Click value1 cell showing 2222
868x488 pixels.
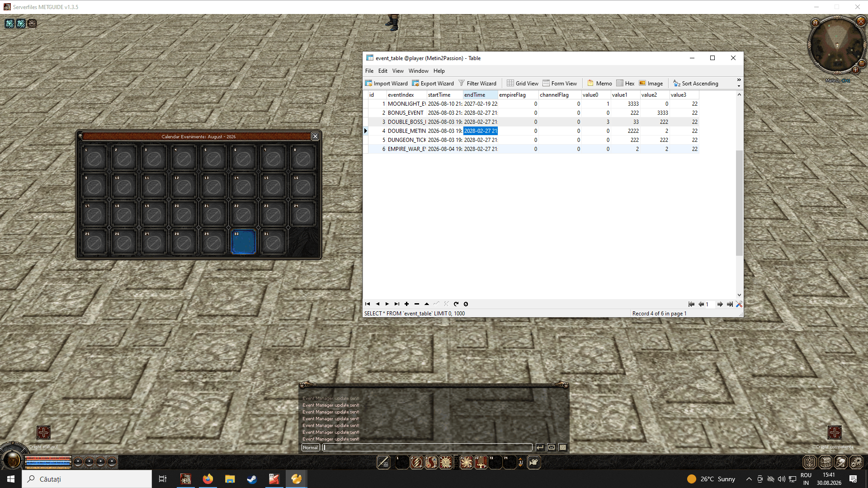(x=625, y=131)
